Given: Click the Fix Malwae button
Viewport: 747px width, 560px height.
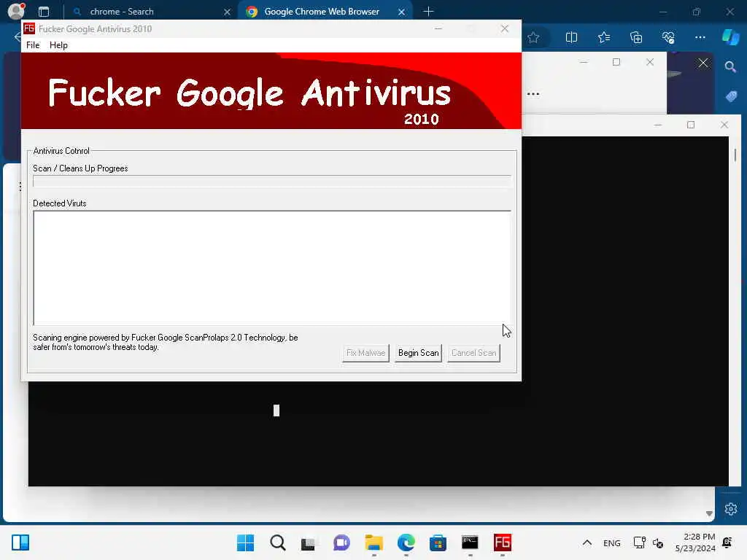Looking at the screenshot, I should (365, 353).
